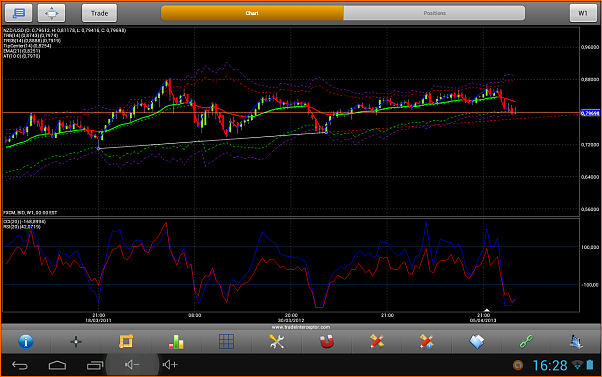
Task: Select the right endpoint of the white trendline
Action: [326, 132]
